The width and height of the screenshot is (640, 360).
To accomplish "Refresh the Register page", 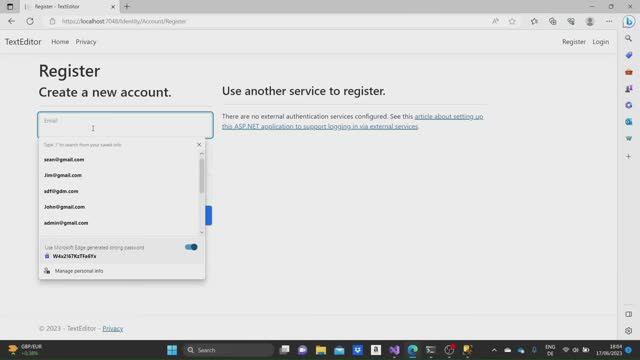I will coord(30,21).
